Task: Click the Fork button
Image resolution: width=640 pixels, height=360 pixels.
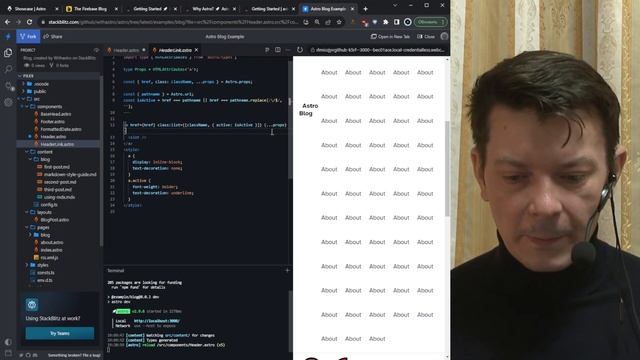Action: tap(28, 36)
